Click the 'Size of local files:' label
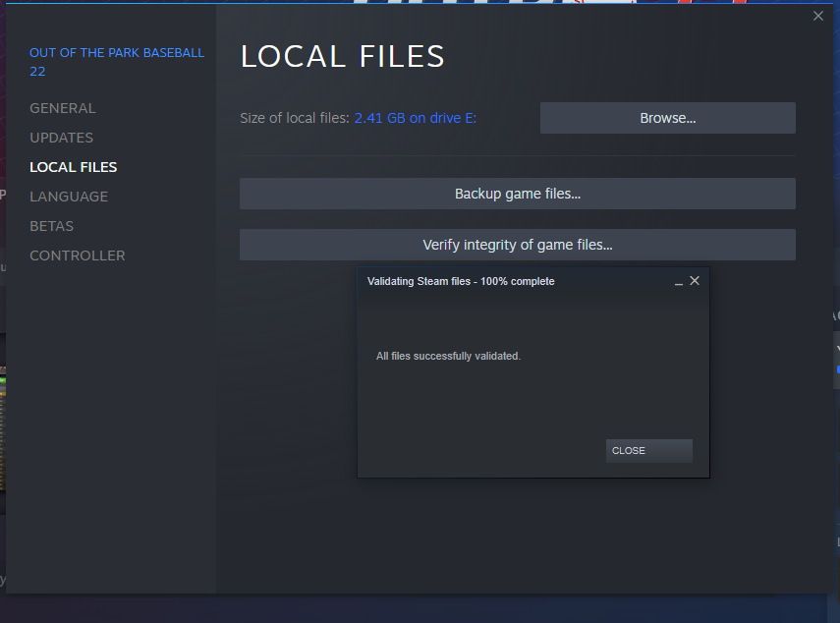The height and width of the screenshot is (623, 840). (x=295, y=118)
